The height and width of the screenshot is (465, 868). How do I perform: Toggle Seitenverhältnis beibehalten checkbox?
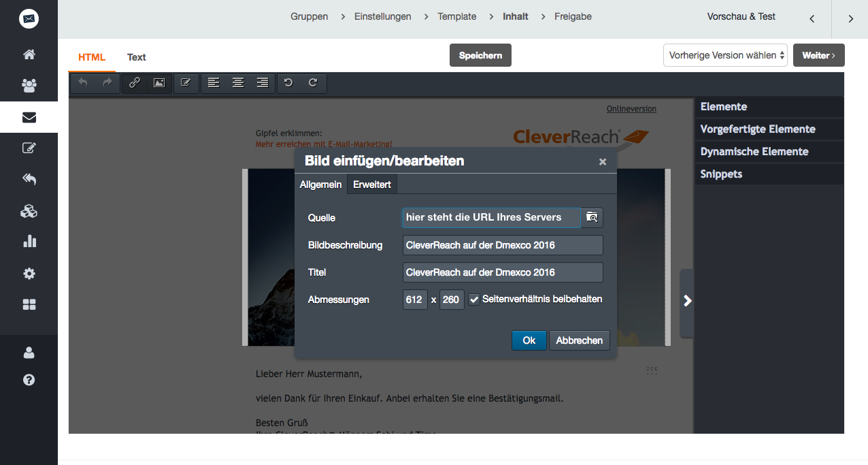(474, 300)
